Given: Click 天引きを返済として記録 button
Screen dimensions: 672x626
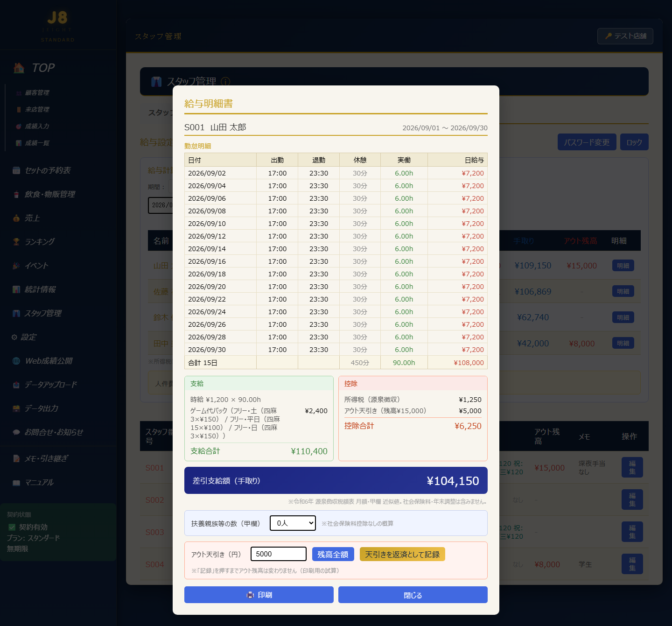Looking at the screenshot, I should [402, 554].
